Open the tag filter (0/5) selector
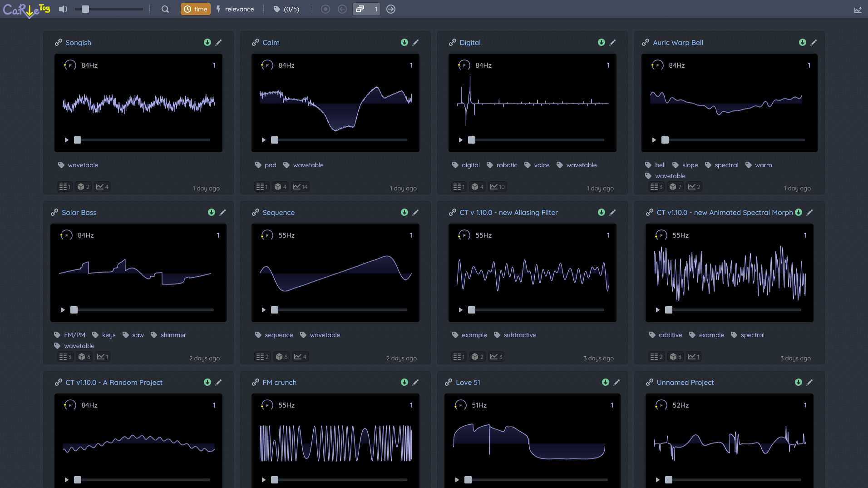 click(x=286, y=9)
